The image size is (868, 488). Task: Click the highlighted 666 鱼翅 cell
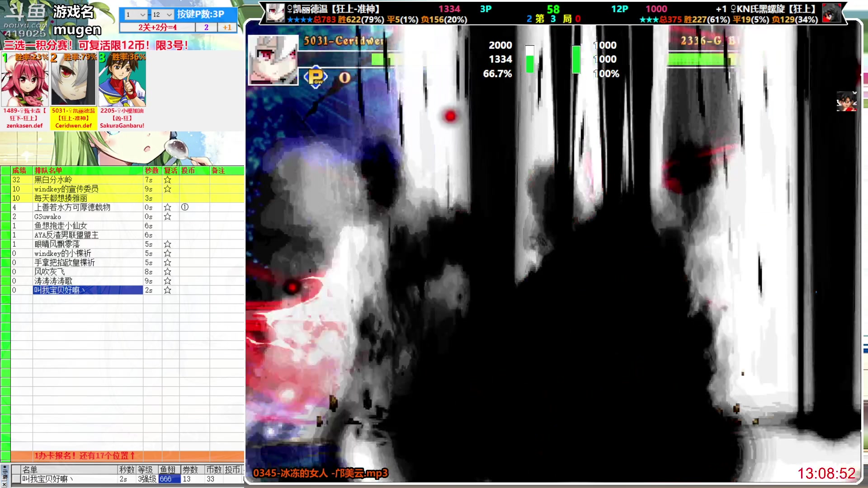pos(169,479)
